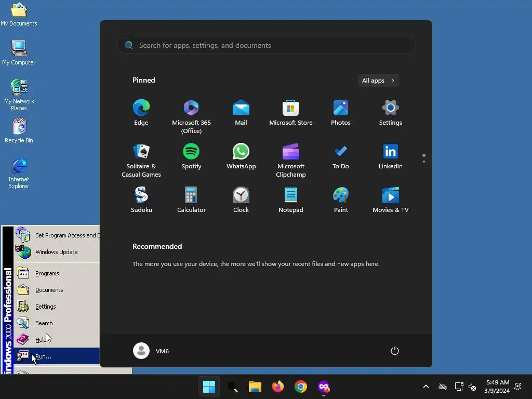Click the Start menu search field
Image resolution: width=532 pixels, height=399 pixels.
tap(266, 45)
